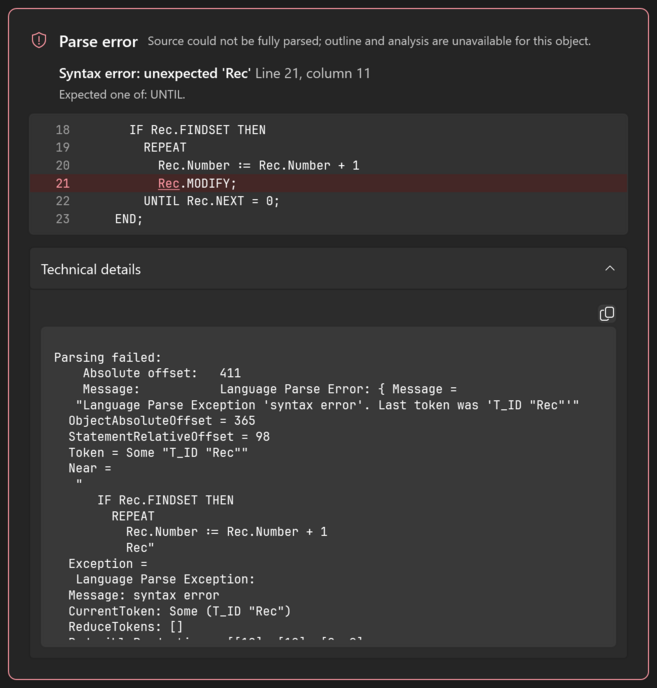Screen dimensions: 657x688
Task: Click the "END;" statement on line 23
Action: click(x=129, y=219)
